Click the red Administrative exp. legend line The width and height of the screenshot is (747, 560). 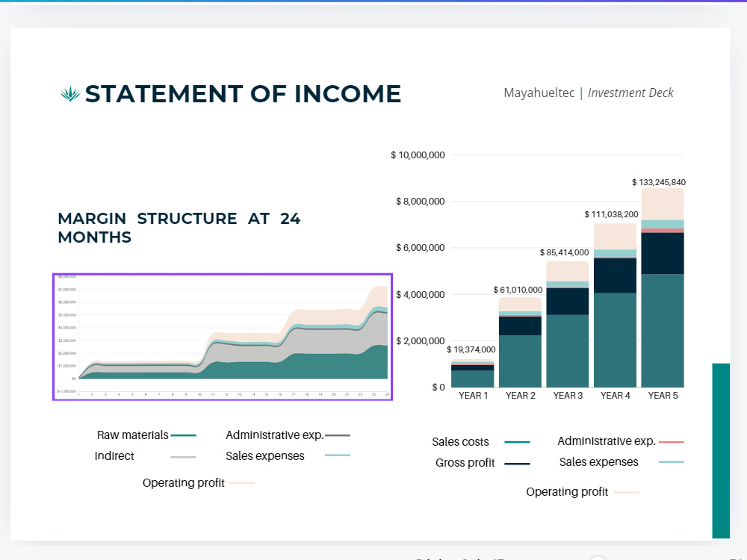coord(672,442)
